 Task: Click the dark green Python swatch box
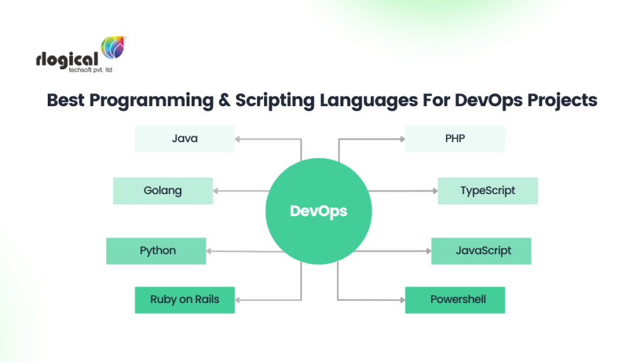coord(156,251)
